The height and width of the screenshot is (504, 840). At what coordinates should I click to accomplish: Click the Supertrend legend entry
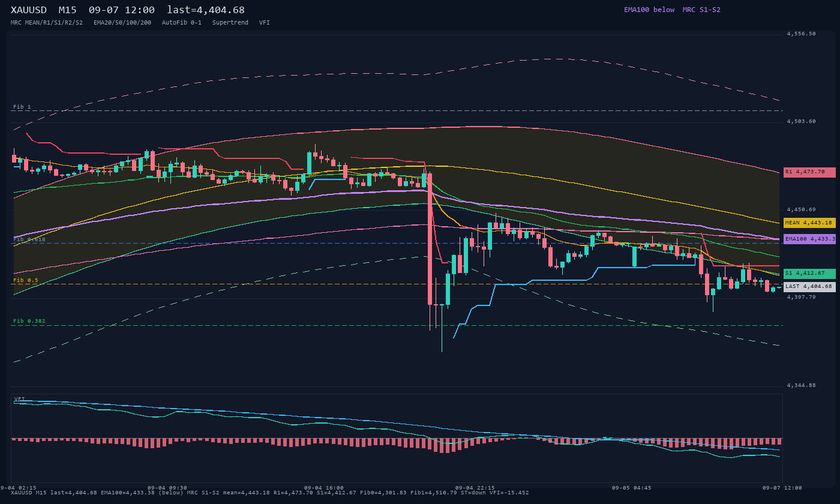tap(230, 23)
